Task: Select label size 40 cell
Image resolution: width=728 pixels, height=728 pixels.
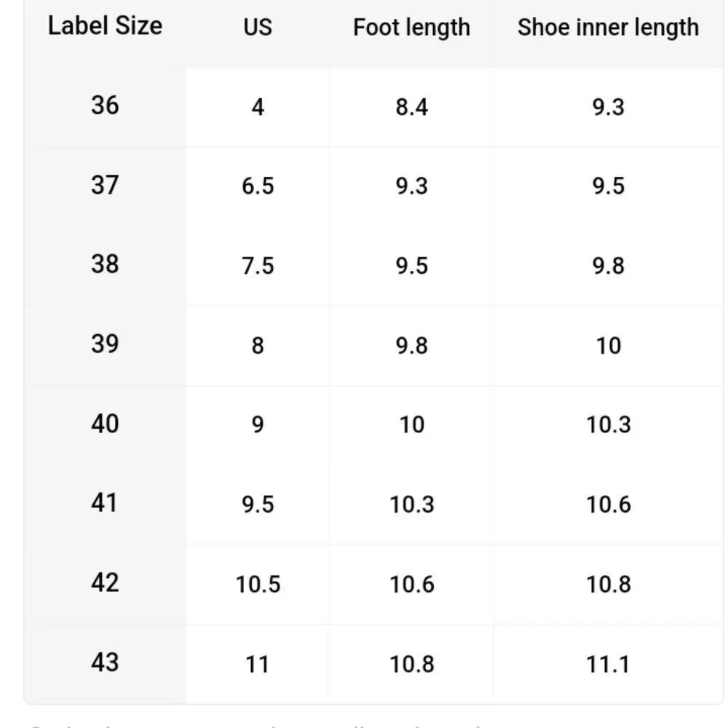Action: click(105, 424)
